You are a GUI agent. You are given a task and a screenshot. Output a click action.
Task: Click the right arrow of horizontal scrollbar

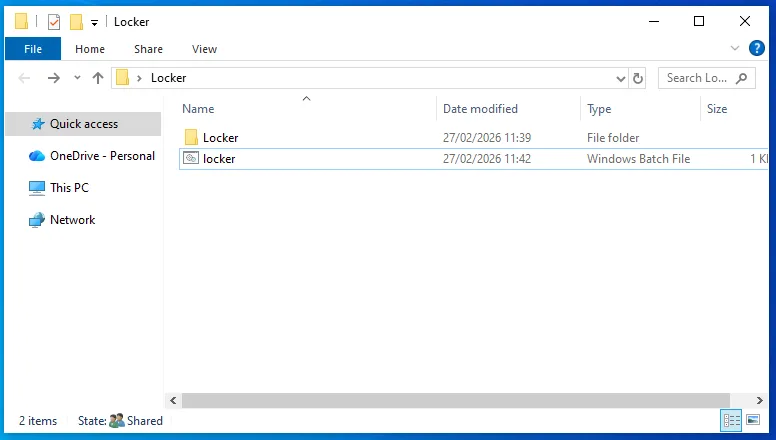point(760,400)
